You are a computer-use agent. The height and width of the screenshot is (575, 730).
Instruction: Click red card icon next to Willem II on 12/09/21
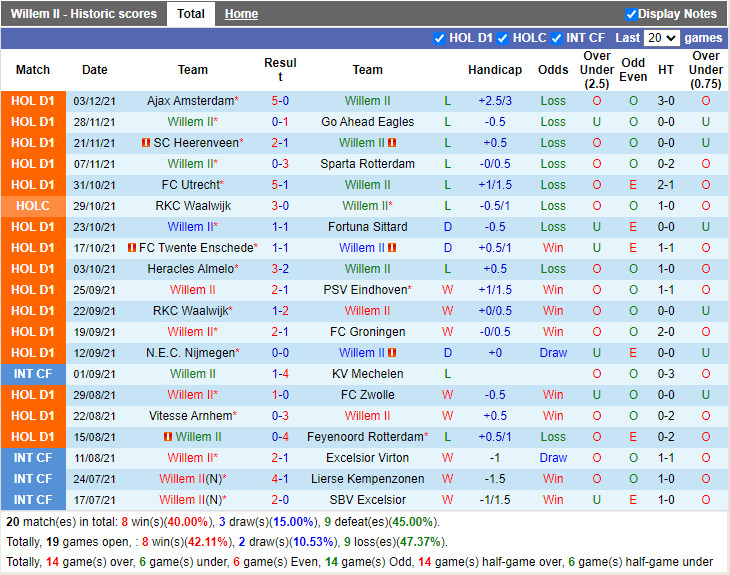click(392, 353)
